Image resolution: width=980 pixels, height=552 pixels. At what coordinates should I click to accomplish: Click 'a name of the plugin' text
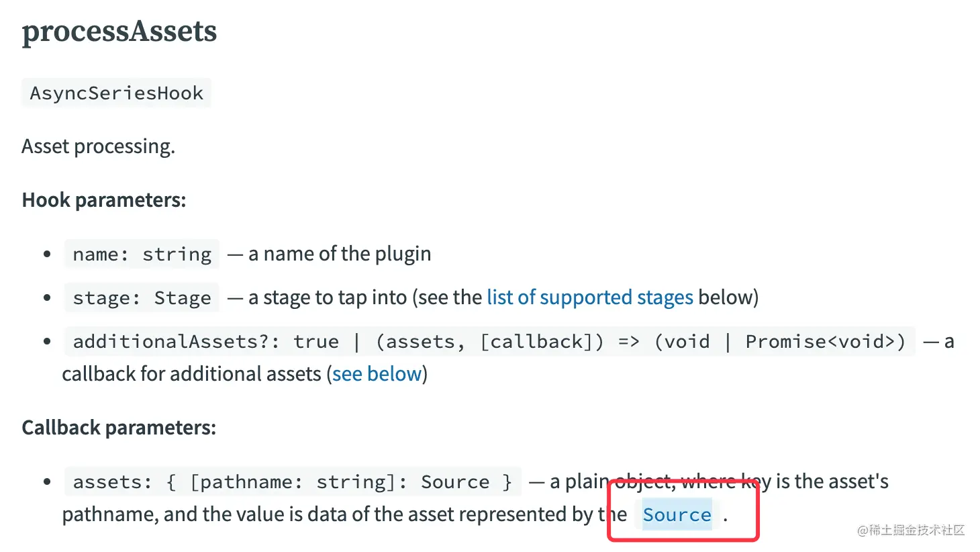click(340, 254)
